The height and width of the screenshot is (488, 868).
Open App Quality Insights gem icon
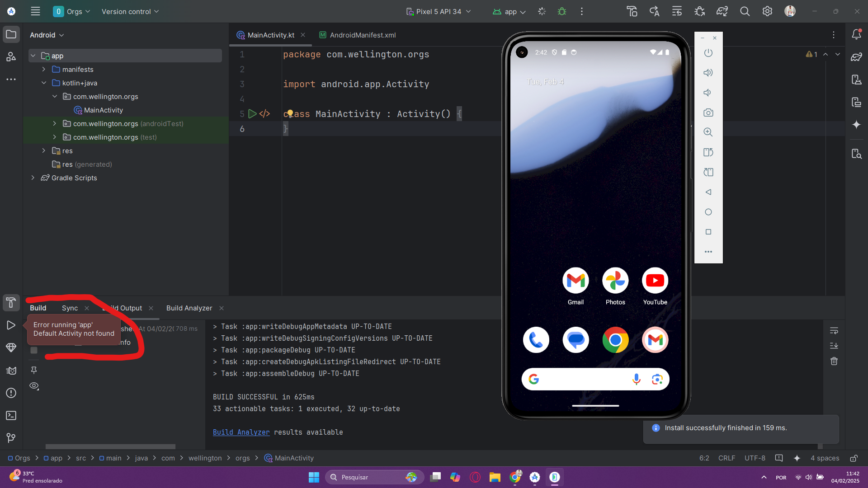coord(11,347)
